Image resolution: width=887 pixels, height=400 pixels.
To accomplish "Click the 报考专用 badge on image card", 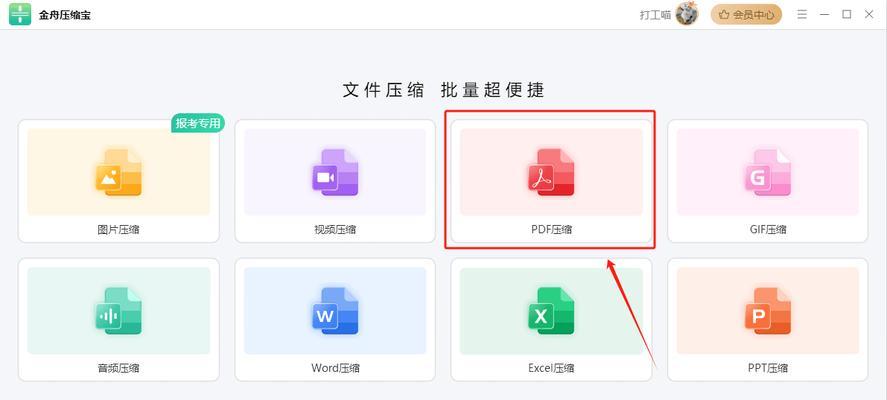I will [198, 123].
